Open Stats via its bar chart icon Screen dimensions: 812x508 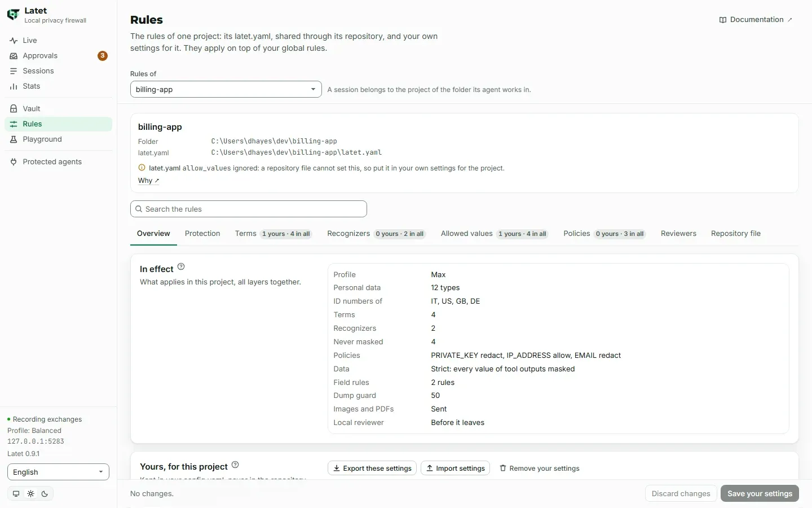click(14, 86)
